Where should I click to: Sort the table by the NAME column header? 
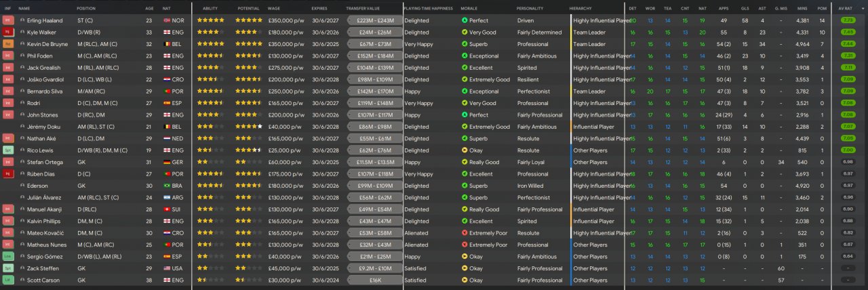pos(24,8)
